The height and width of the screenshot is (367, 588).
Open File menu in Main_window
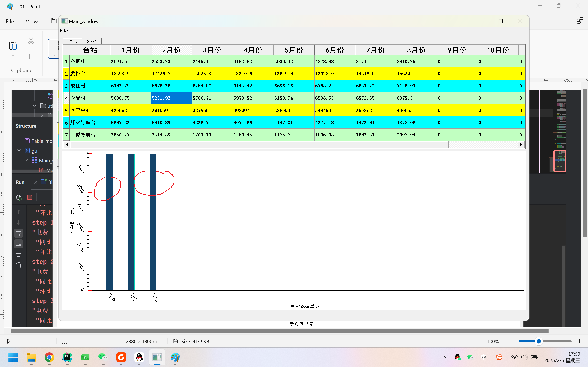coord(64,31)
